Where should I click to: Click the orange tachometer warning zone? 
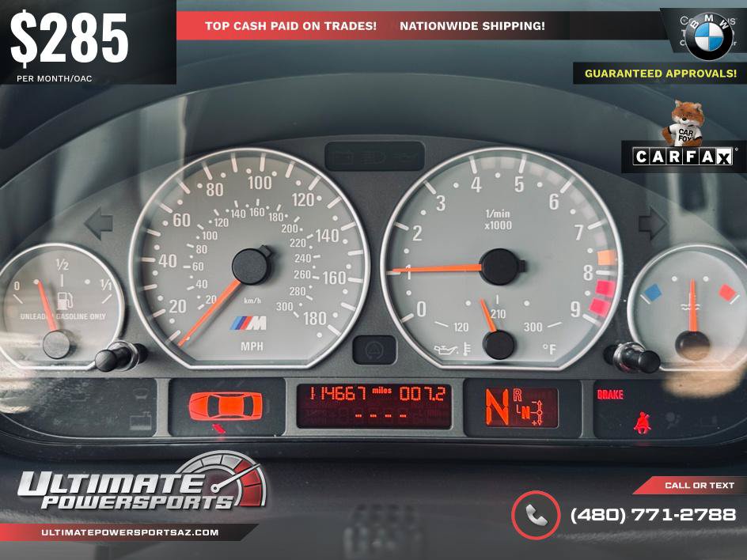606,258
